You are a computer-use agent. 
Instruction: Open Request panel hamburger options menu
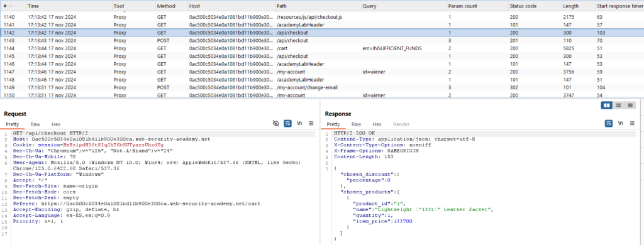tap(311, 124)
